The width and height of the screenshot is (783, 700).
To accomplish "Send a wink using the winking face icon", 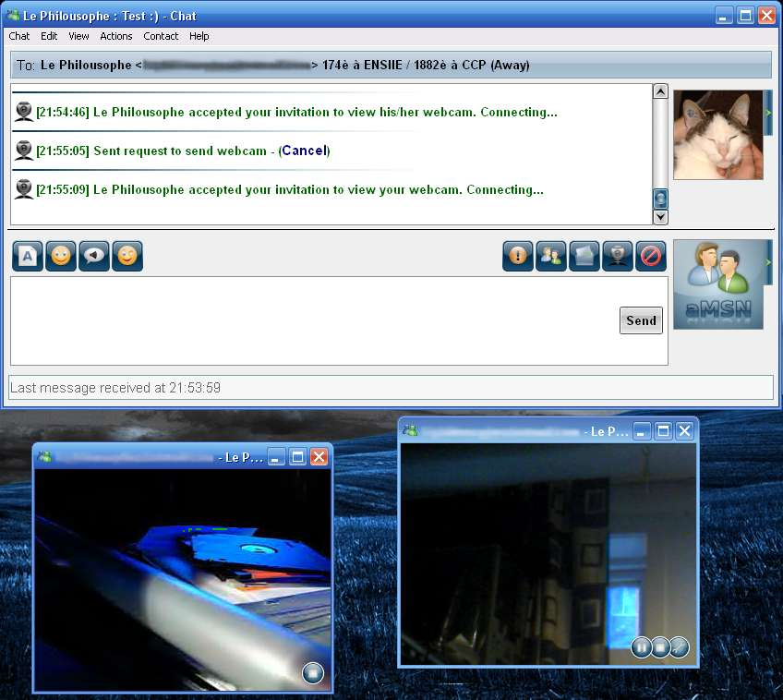I will 127,256.
